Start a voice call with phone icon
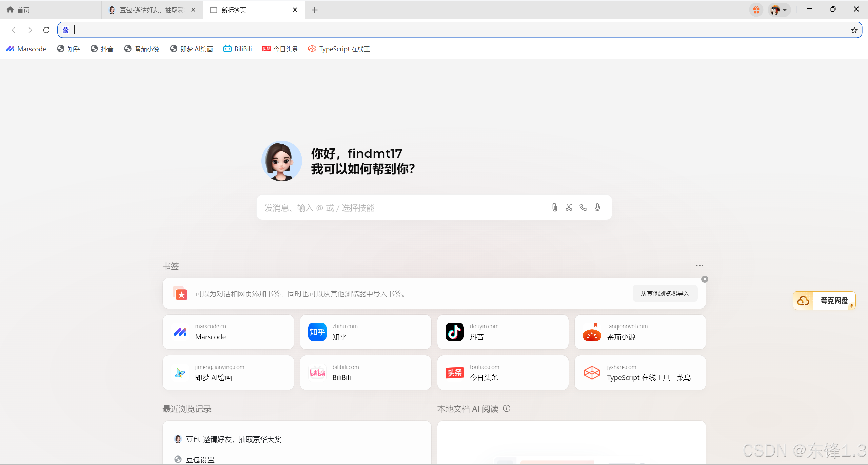The width and height of the screenshot is (868, 465). [583, 207]
